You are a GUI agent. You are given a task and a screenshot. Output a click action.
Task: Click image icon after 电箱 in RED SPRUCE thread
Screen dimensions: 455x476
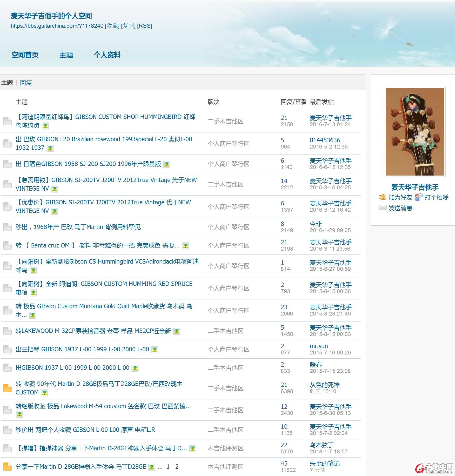click(33, 293)
